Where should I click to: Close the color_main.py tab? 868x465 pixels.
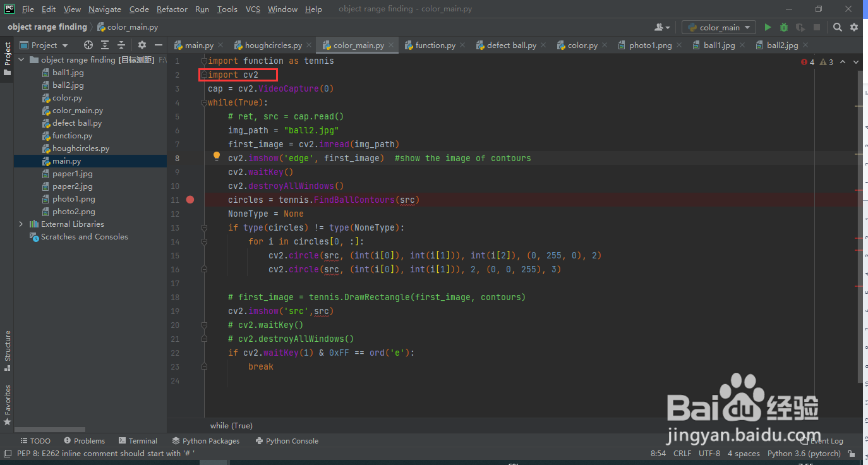[392, 45]
